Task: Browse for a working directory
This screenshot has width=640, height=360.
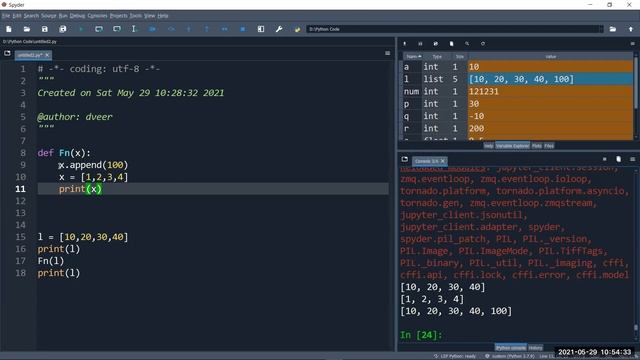Action: 613,29
